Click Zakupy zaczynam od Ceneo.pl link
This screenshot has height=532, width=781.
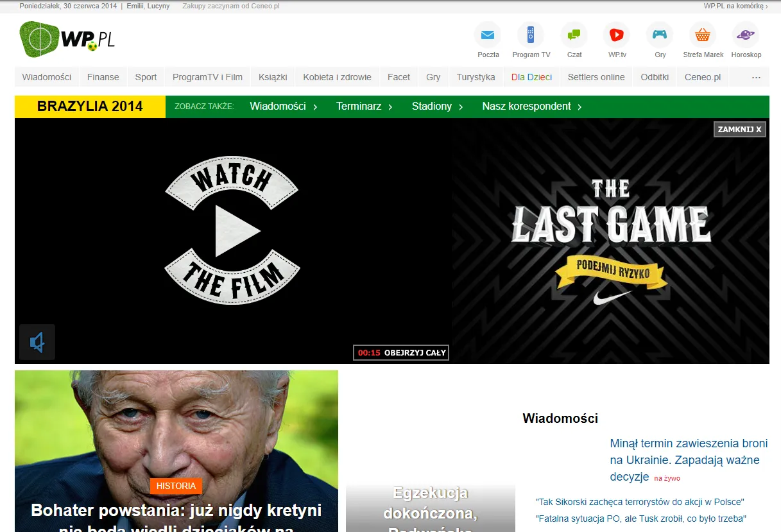[x=231, y=6]
